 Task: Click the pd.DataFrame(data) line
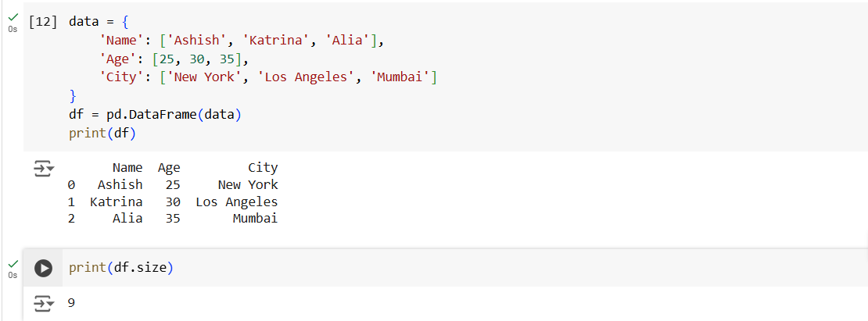pos(156,116)
